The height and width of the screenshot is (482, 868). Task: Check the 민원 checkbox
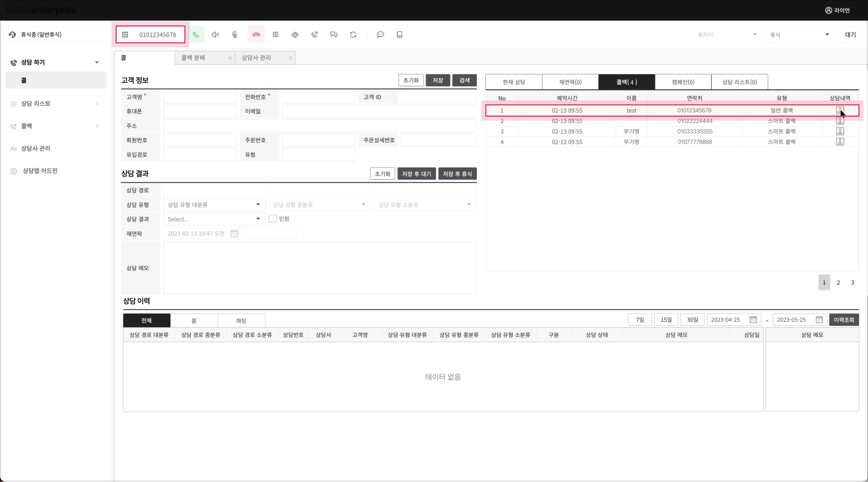click(273, 219)
